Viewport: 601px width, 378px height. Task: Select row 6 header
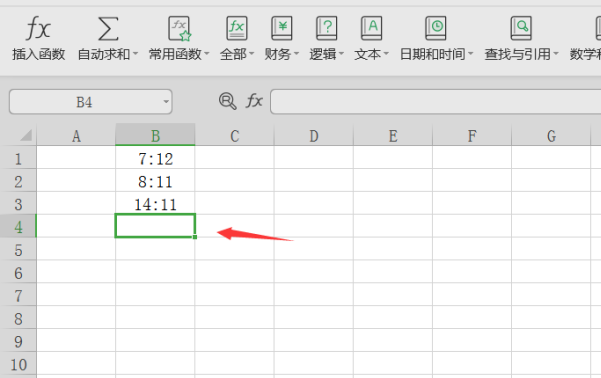pos(18,272)
